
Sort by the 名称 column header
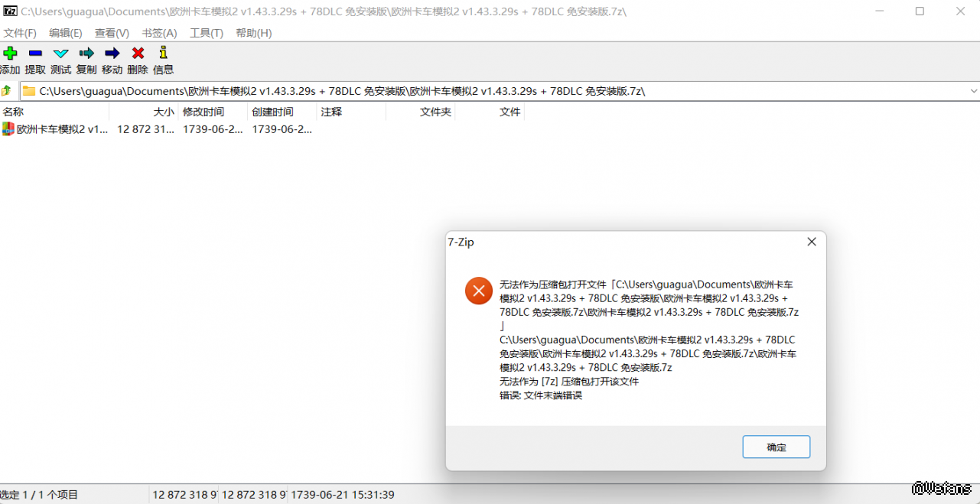(54, 112)
